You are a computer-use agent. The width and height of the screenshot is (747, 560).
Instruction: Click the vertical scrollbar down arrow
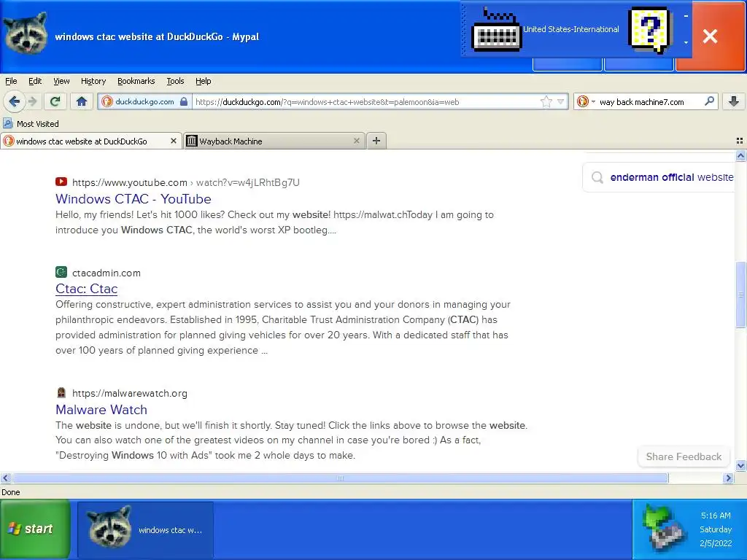coord(740,465)
